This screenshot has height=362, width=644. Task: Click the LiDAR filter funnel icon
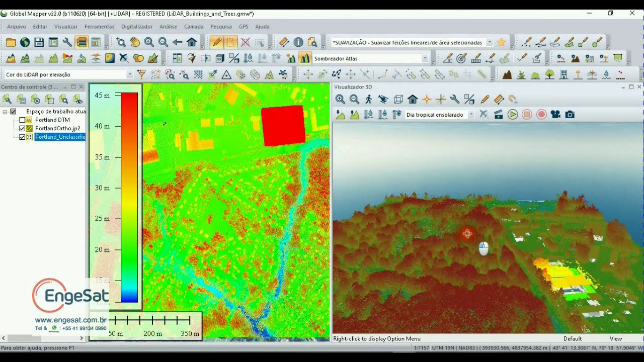(141, 74)
